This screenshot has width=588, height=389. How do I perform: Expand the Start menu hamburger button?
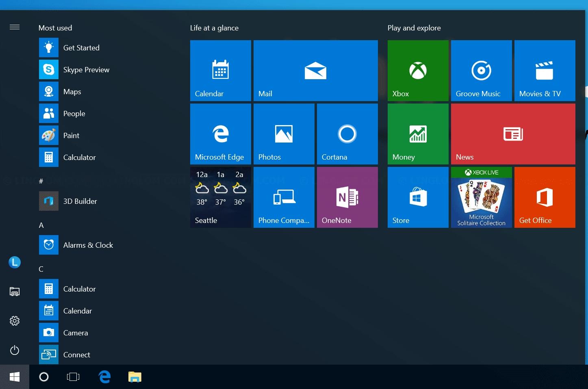tap(15, 27)
